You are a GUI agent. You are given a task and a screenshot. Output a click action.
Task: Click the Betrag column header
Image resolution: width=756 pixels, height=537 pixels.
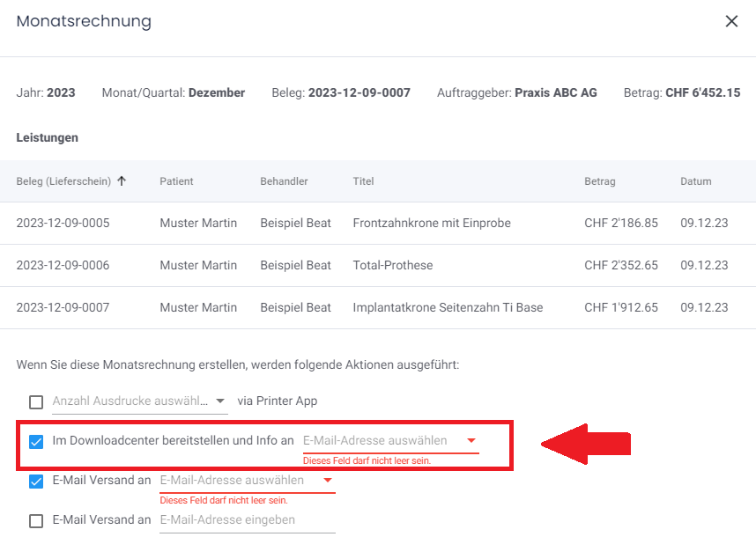[x=600, y=180]
